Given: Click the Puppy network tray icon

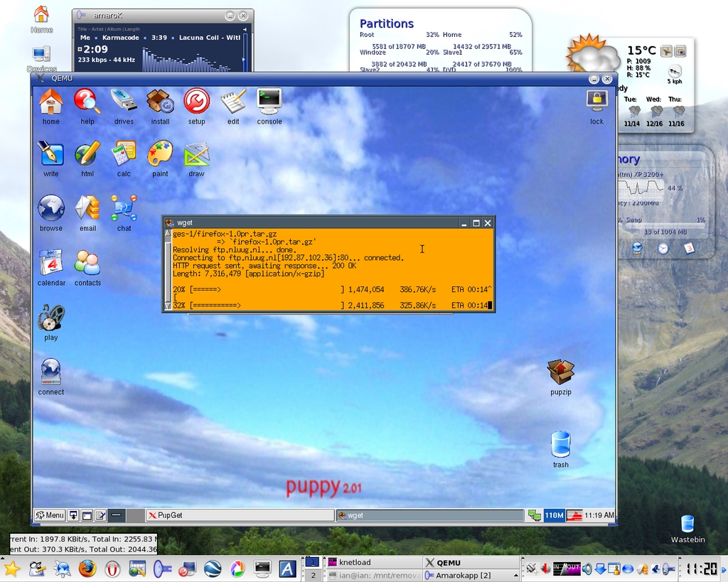Looking at the screenshot, I should pos(535,515).
